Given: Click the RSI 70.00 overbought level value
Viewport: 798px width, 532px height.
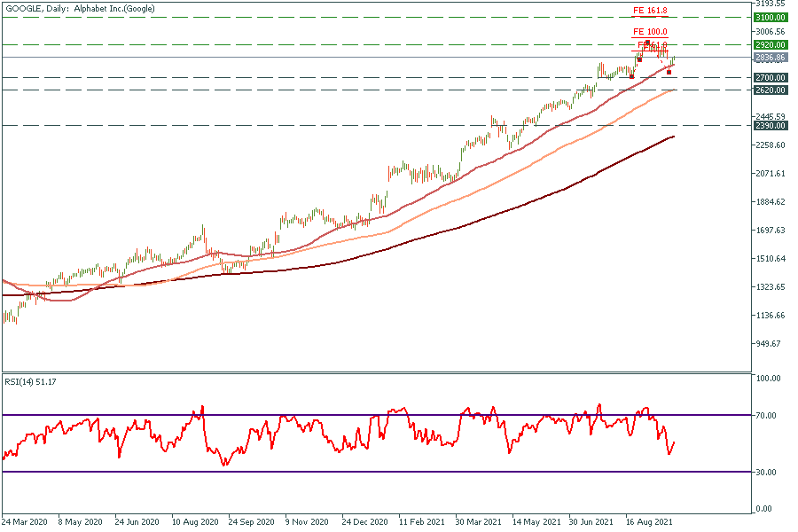Looking at the screenshot, I should click(767, 415).
